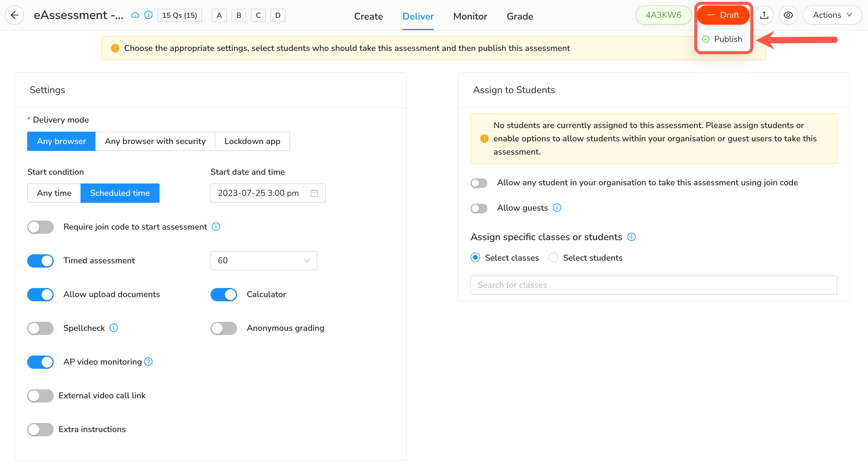Select version B button
The image size is (868, 470).
point(239,15)
